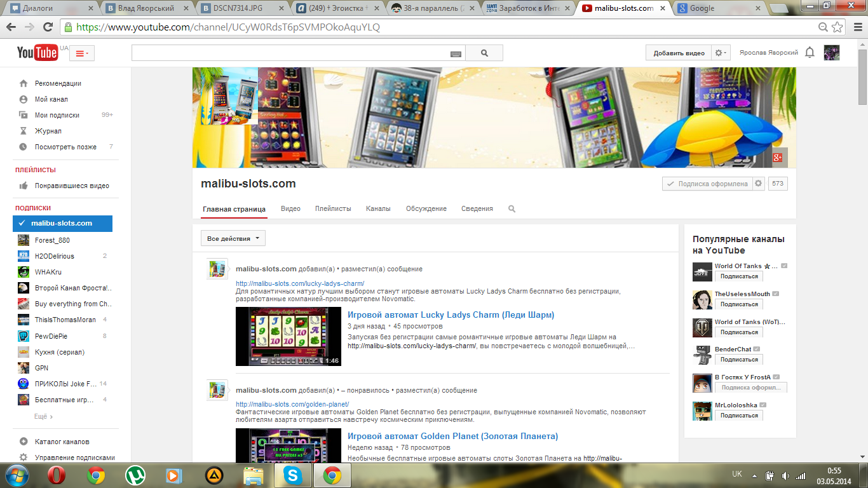Open Golden Planet video thumbnail
Screen dimensions: 868x488
288,445
